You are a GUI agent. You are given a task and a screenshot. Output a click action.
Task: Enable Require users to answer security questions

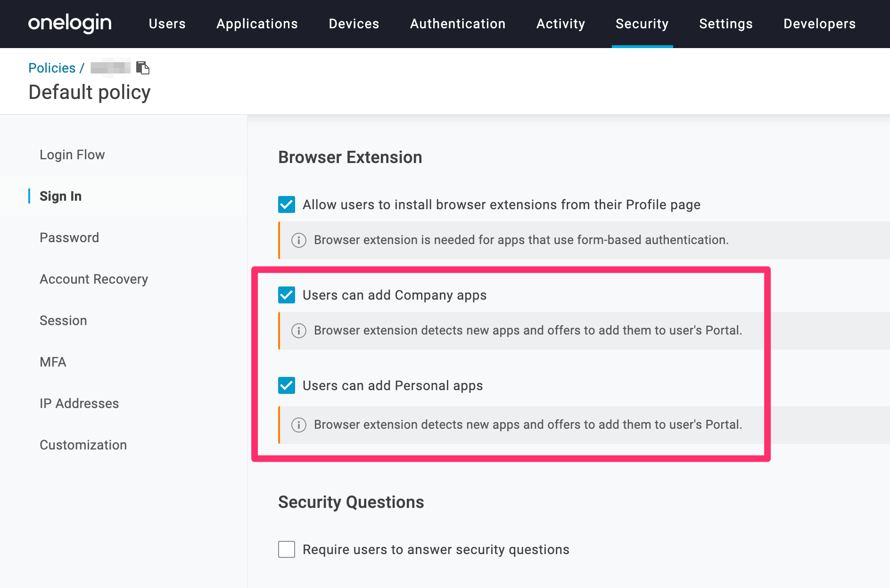tap(287, 549)
